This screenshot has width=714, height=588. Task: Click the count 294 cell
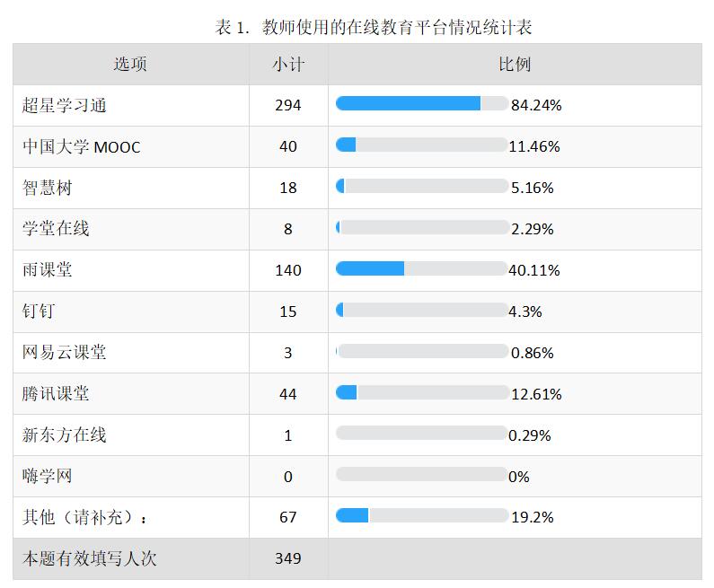click(288, 105)
